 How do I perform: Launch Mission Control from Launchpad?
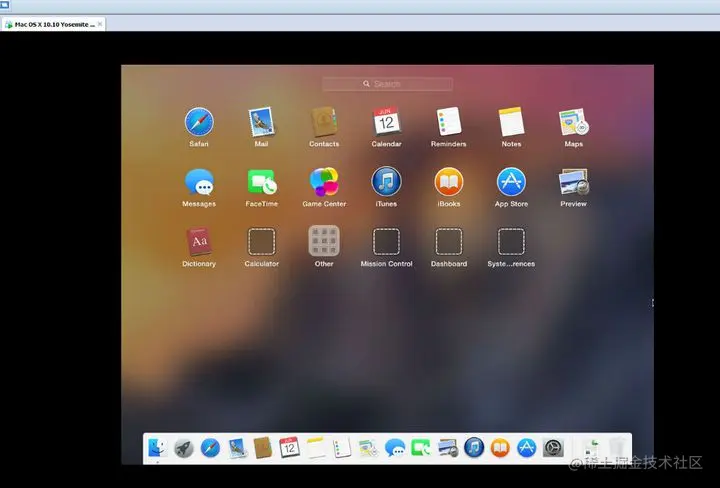coord(386,241)
